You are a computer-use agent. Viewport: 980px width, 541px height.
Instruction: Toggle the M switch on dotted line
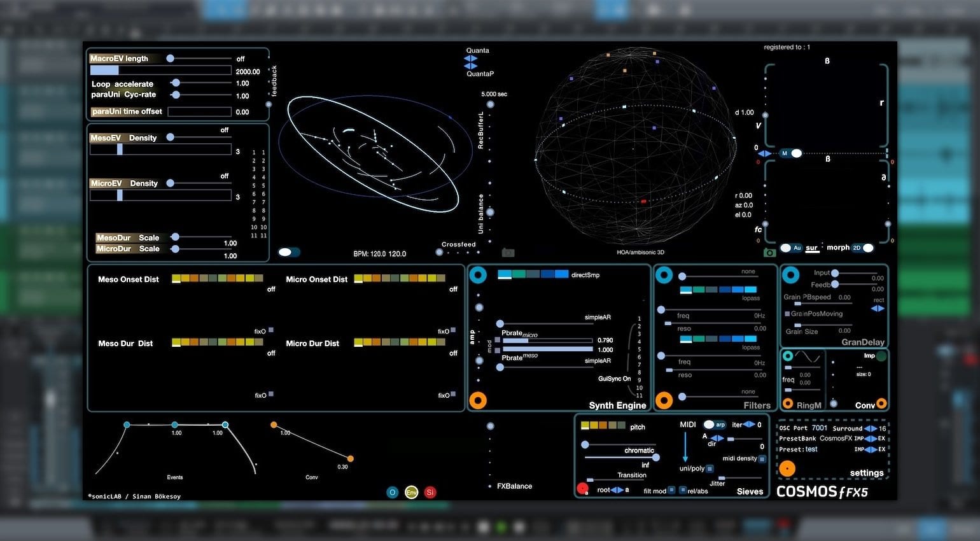791,153
